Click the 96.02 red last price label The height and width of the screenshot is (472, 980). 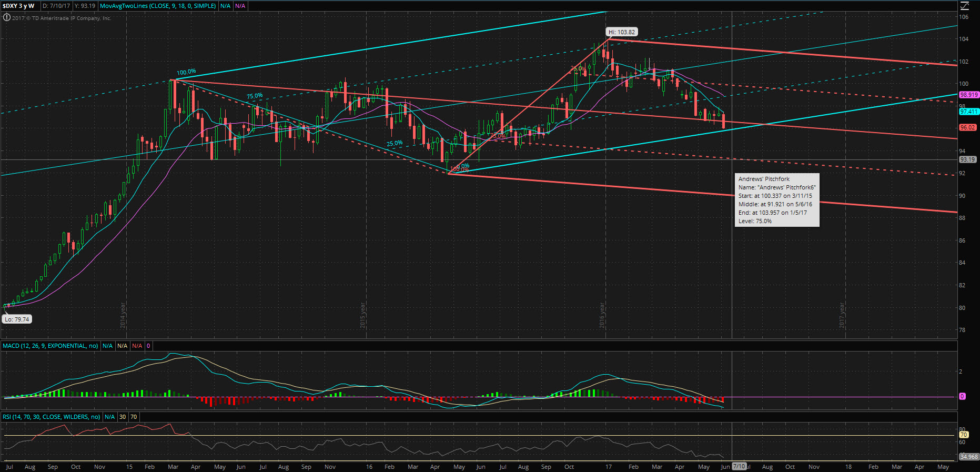coord(967,127)
